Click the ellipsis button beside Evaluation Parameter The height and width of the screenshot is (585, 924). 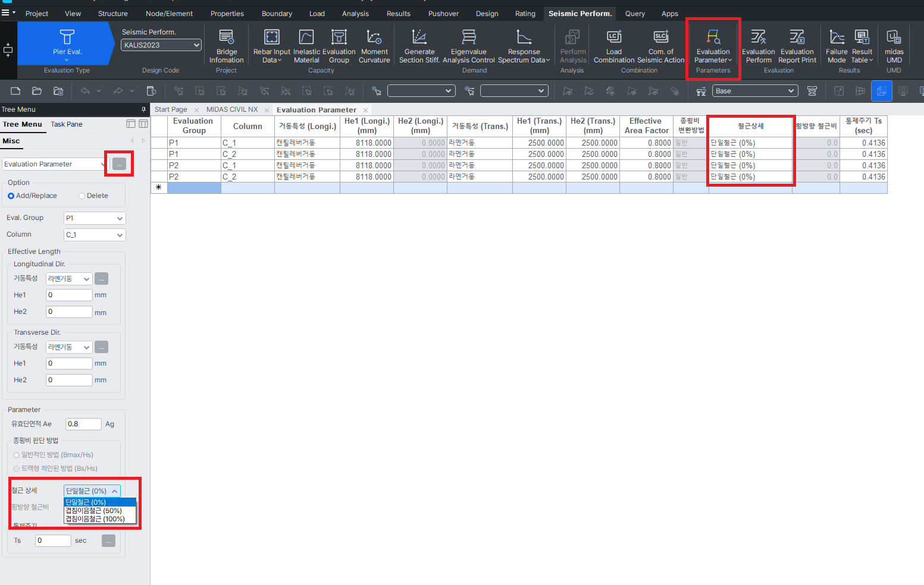pyautogui.click(x=119, y=164)
